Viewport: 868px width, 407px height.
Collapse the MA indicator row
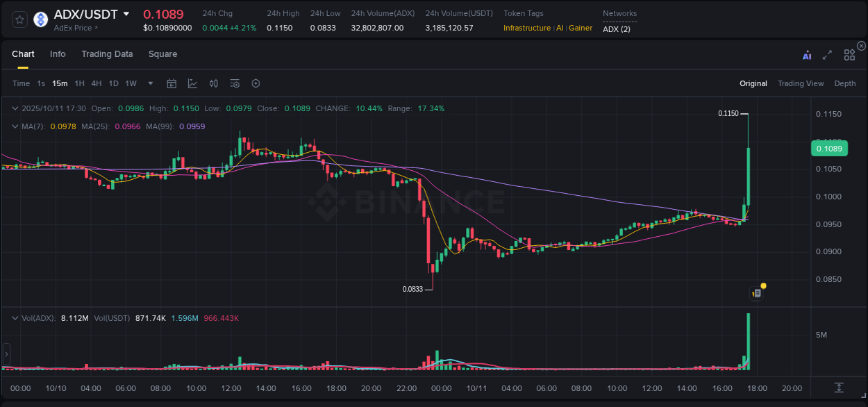15,126
